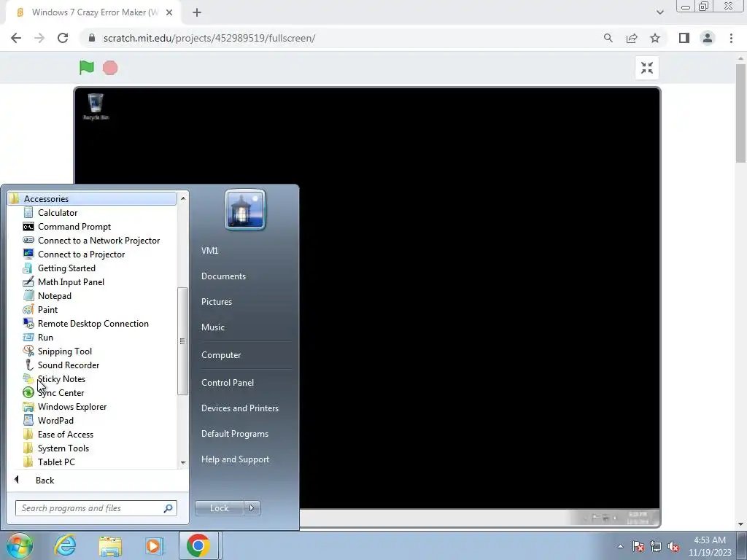Open the Run dialog entry
The width and height of the screenshot is (747, 560).
(45, 337)
